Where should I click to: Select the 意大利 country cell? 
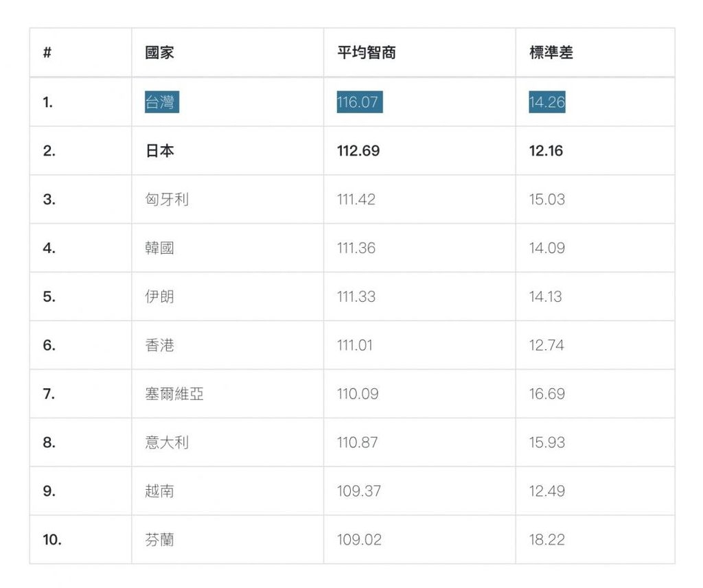166,443
